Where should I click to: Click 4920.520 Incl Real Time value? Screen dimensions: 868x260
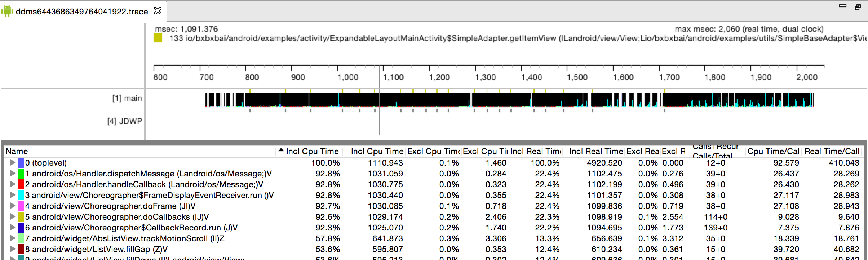point(604,163)
